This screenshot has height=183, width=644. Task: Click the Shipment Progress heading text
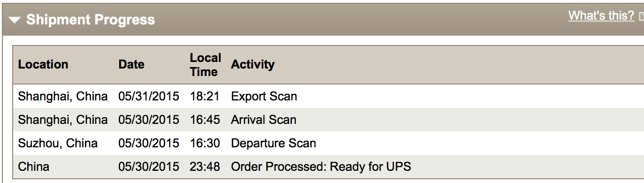91,20
